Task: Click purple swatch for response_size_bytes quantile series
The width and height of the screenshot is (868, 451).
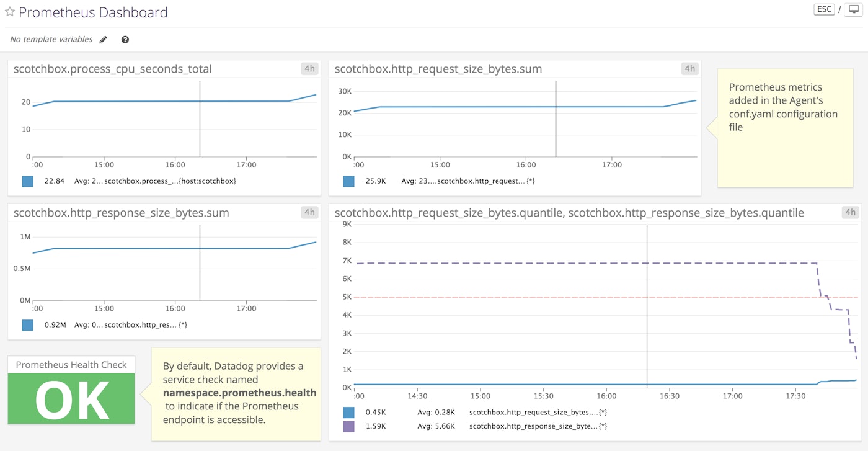Action: pos(349,426)
